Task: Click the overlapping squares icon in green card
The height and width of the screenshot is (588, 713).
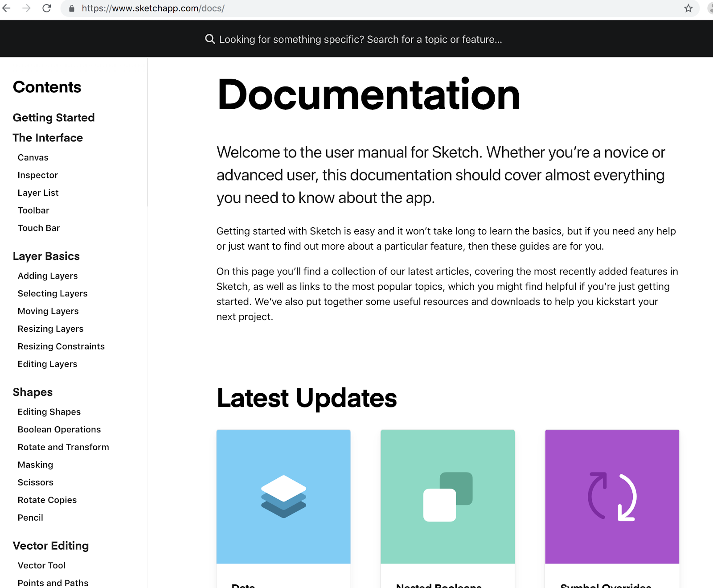Action: tap(448, 497)
